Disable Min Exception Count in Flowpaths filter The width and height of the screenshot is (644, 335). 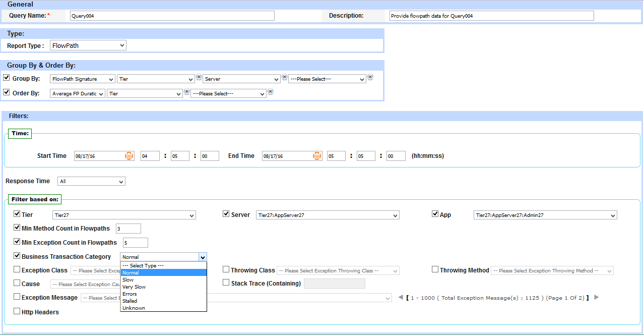click(x=17, y=242)
